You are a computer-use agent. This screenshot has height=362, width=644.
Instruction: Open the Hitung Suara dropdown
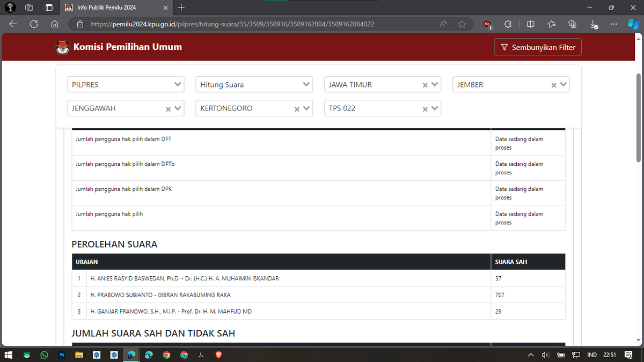pos(254,85)
